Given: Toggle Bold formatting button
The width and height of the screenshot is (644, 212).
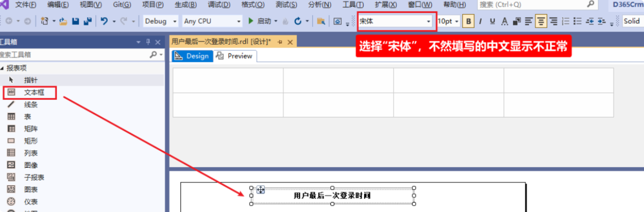Looking at the screenshot, I should [x=469, y=21].
